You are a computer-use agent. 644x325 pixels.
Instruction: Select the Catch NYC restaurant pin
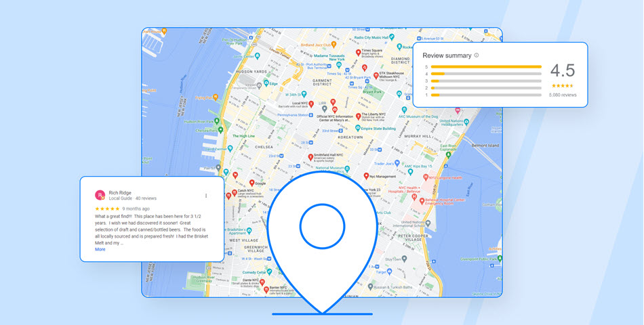(x=234, y=192)
